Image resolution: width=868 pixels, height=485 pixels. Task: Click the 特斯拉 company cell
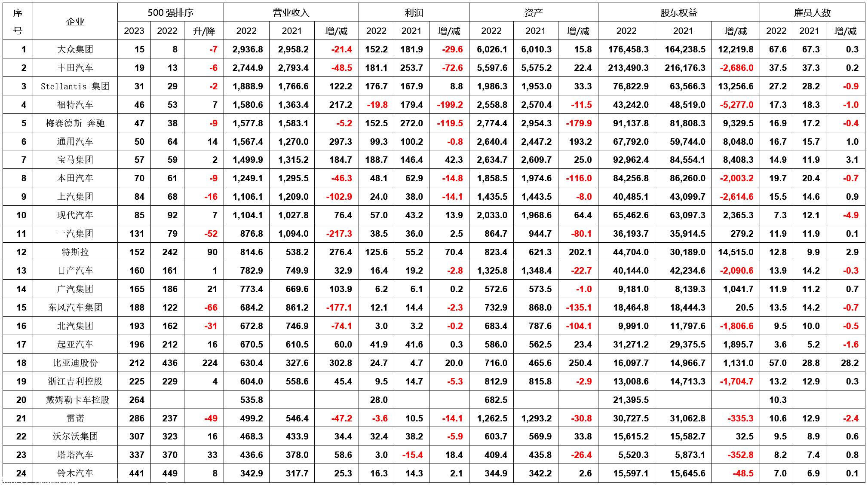point(75,252)
